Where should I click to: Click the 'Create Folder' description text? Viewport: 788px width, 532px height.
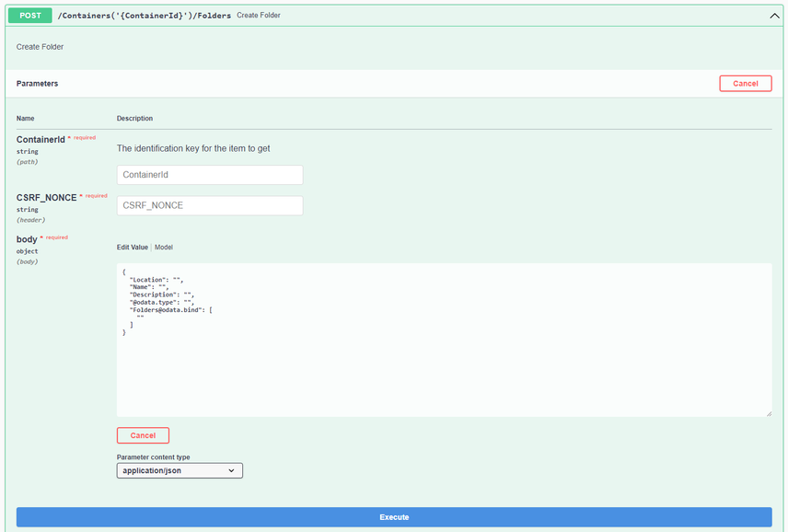40,47
